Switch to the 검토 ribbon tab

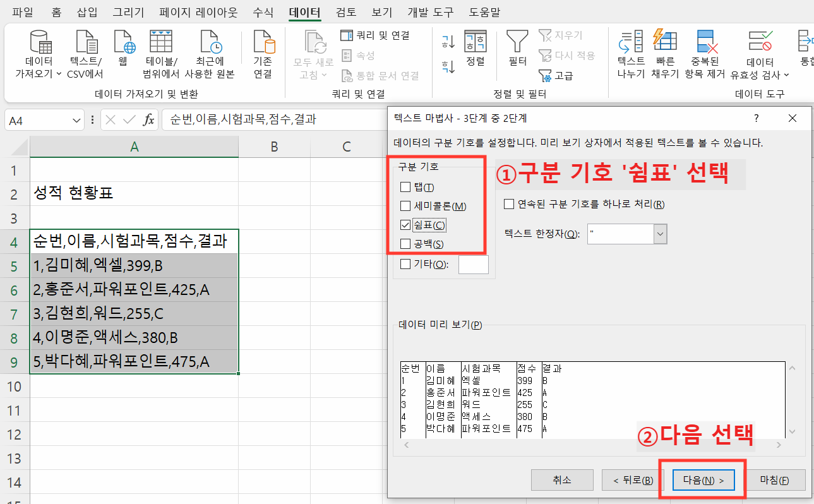pos(346,11)
